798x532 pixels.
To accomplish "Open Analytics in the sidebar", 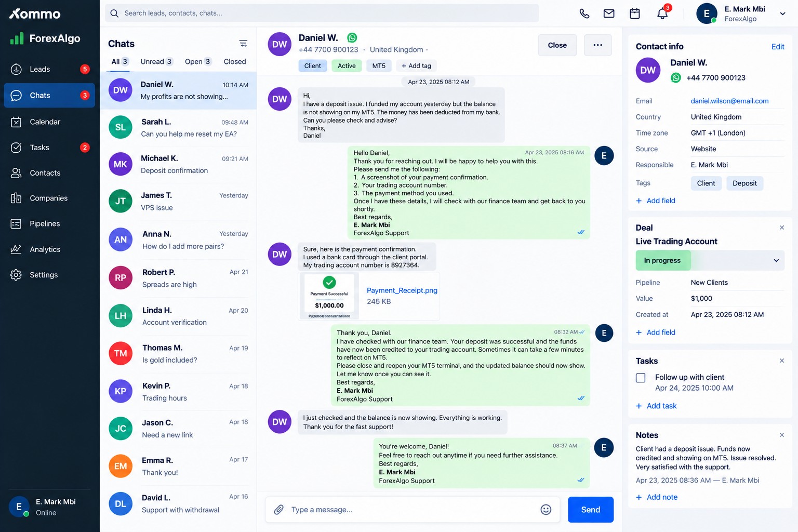I will click(49, 249).
